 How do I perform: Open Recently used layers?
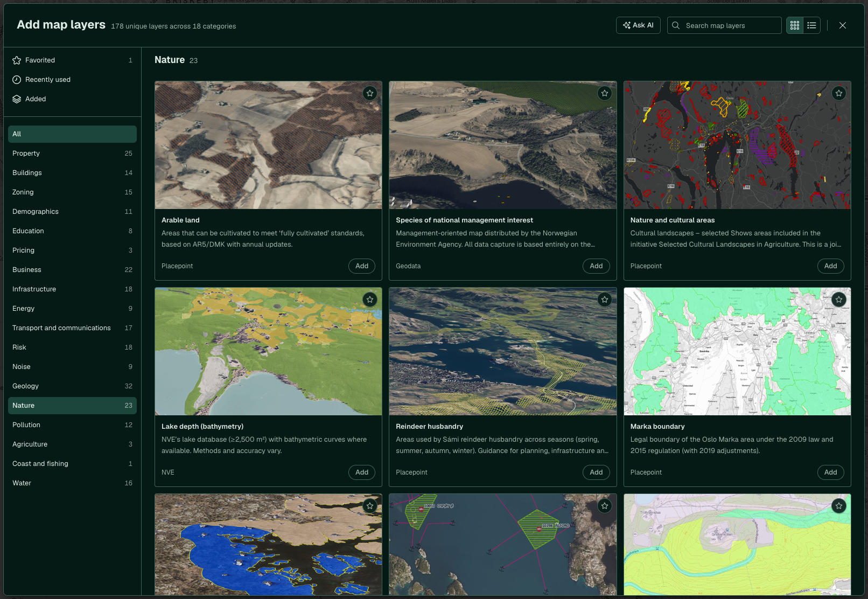(x=72, y=80)
